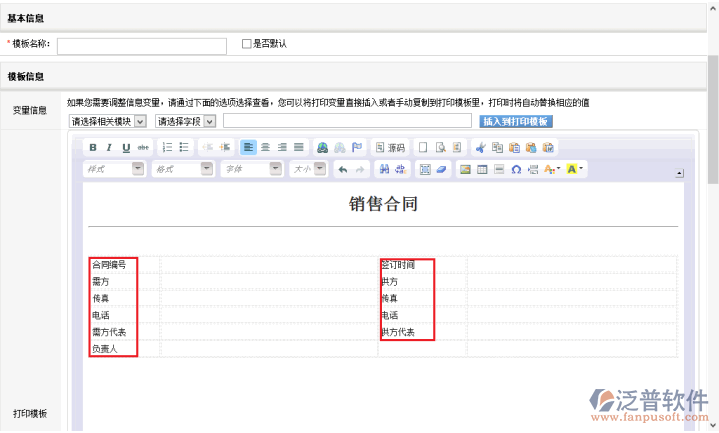Viewport: 719px width, 433px height.
Task: Check the 是否默认 checkbox
Action: (247, 44)
